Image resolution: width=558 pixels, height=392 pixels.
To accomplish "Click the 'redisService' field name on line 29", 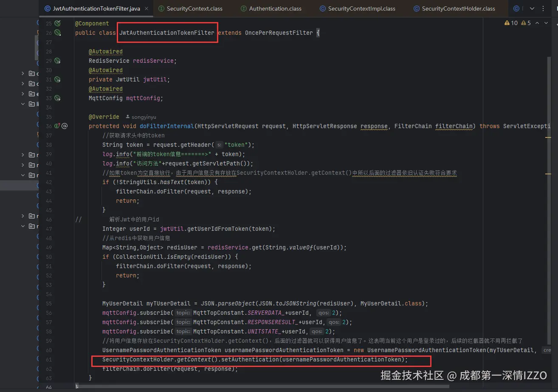I will (153, 61).
